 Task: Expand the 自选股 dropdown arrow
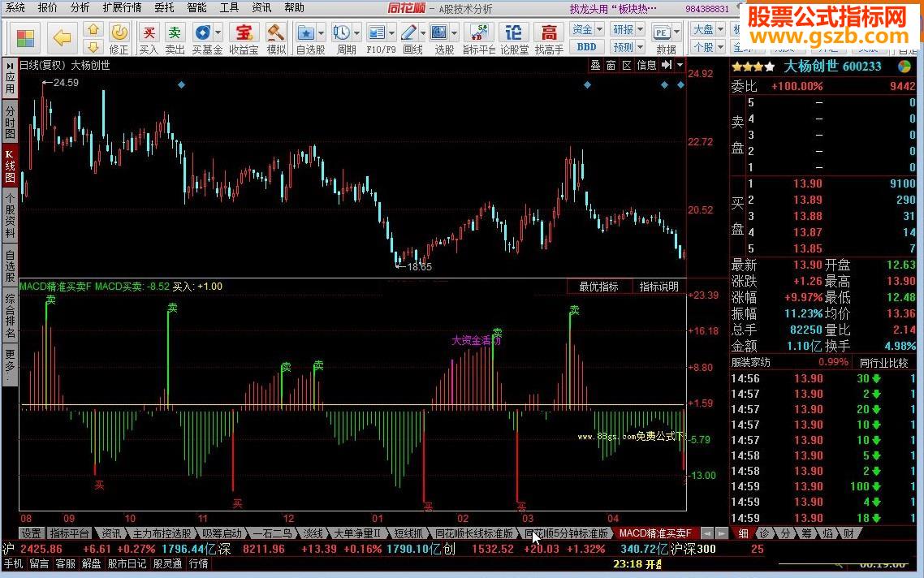tap(322, 33)
